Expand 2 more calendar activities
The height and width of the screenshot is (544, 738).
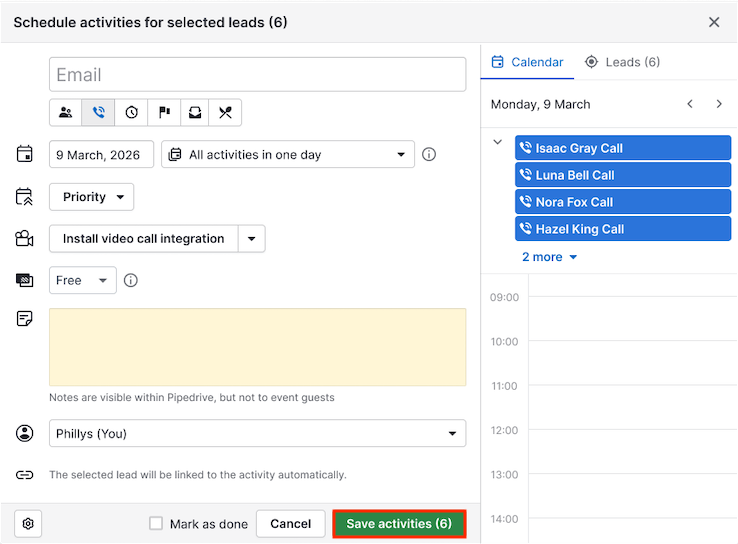(x=549, y=257)
